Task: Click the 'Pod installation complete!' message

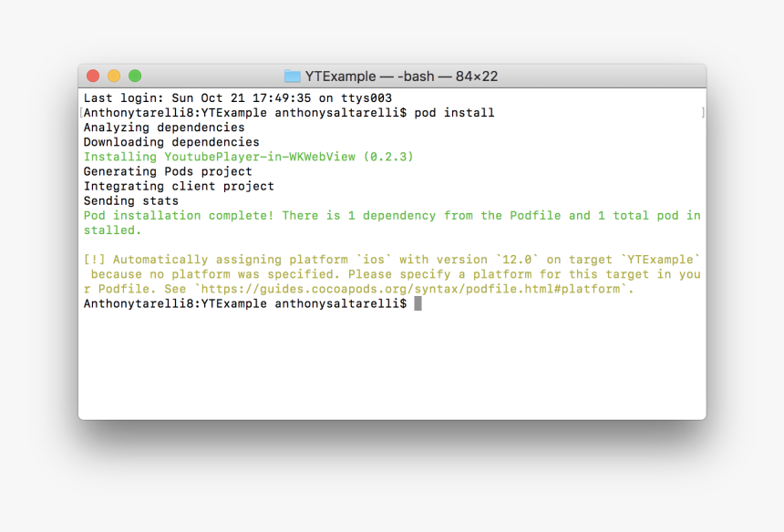Action: point(179,215)
